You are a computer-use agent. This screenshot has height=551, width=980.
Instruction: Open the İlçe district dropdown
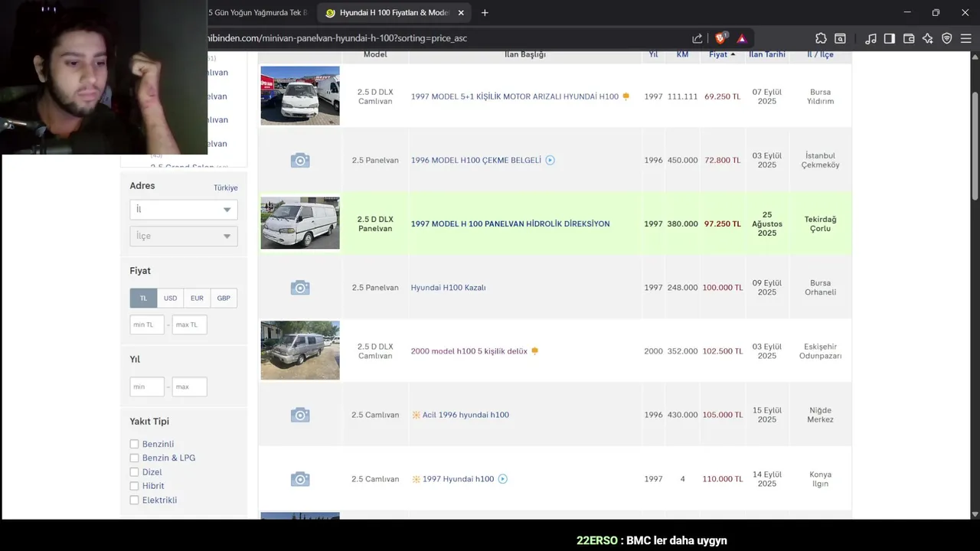(184, 236)
